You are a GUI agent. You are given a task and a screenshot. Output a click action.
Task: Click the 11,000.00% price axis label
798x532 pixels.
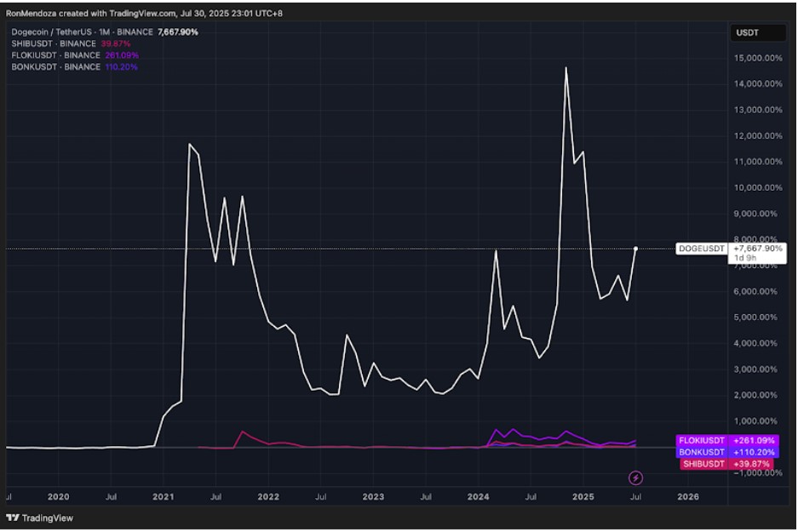point(758,162)
